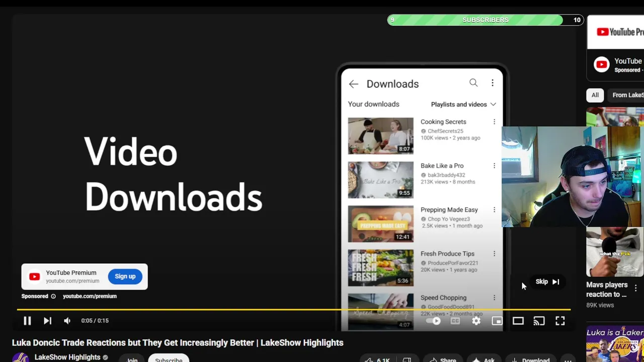This screenshot has height=362, width=644.
Task: Seek along the yellow ad progress bar
Action: pyautogui.click(x=294, y=310)
